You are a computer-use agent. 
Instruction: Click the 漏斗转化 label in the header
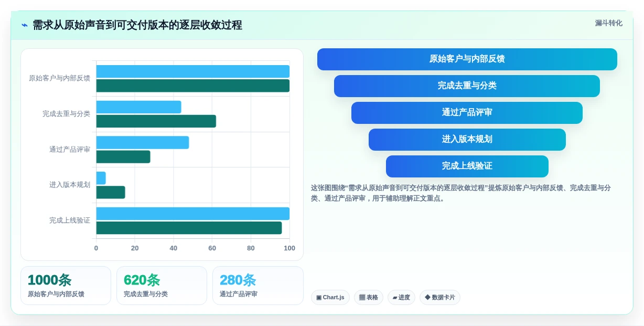point(608,23)
